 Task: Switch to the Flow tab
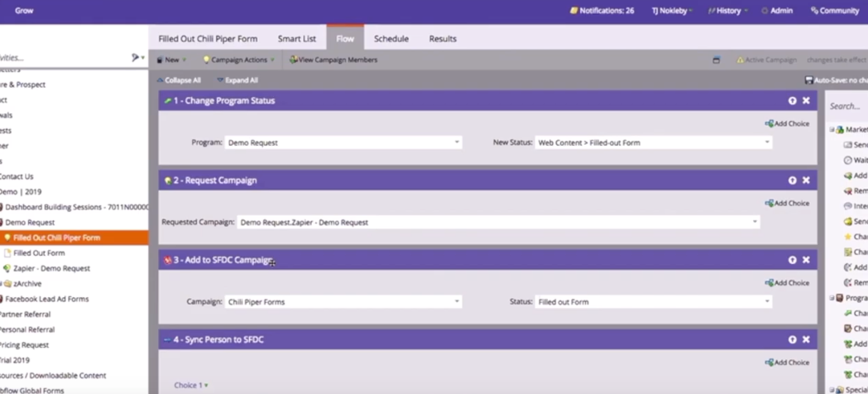click(345, 39)
